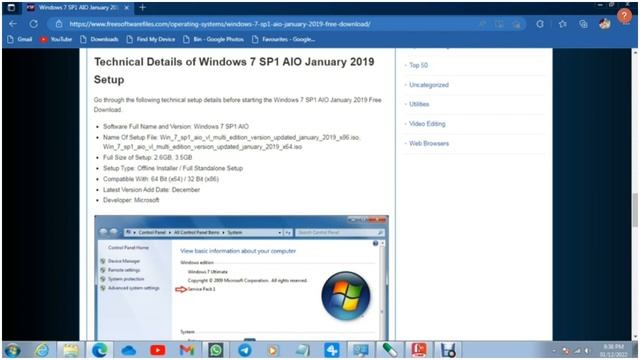
Task: Open the Bin - Google Photos bookmark
Action: pos(213,39)
